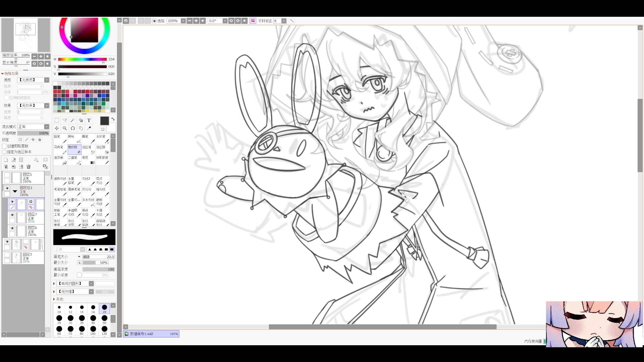Swap foreground and background colors
Image resolution: width=644 pixels, height=362 pixels.
(113, 119)
